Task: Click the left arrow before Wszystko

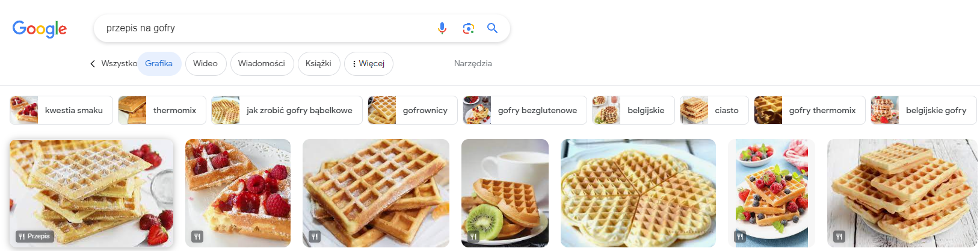Action: click(93, 64)
